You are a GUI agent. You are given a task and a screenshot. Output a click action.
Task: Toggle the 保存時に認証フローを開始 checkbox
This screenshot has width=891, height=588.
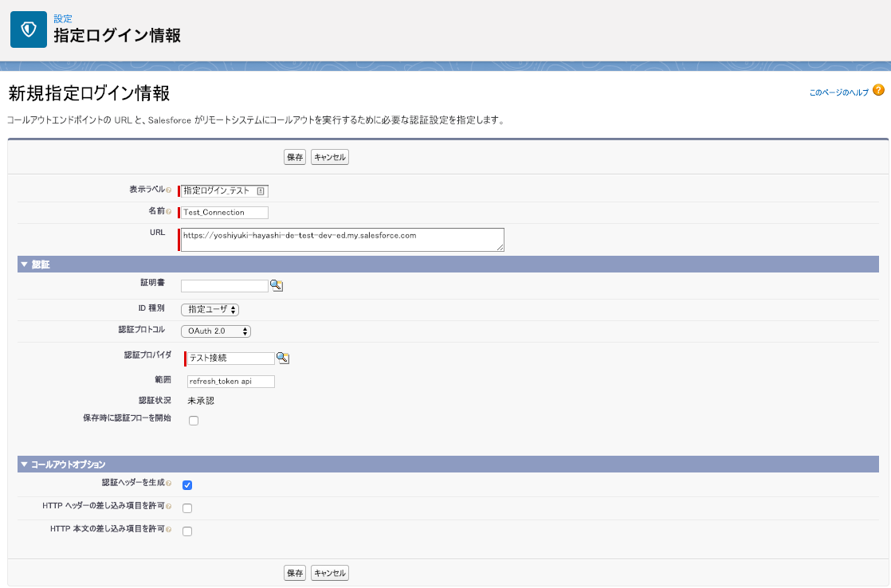pyautogui.click(x=194, y=421)
